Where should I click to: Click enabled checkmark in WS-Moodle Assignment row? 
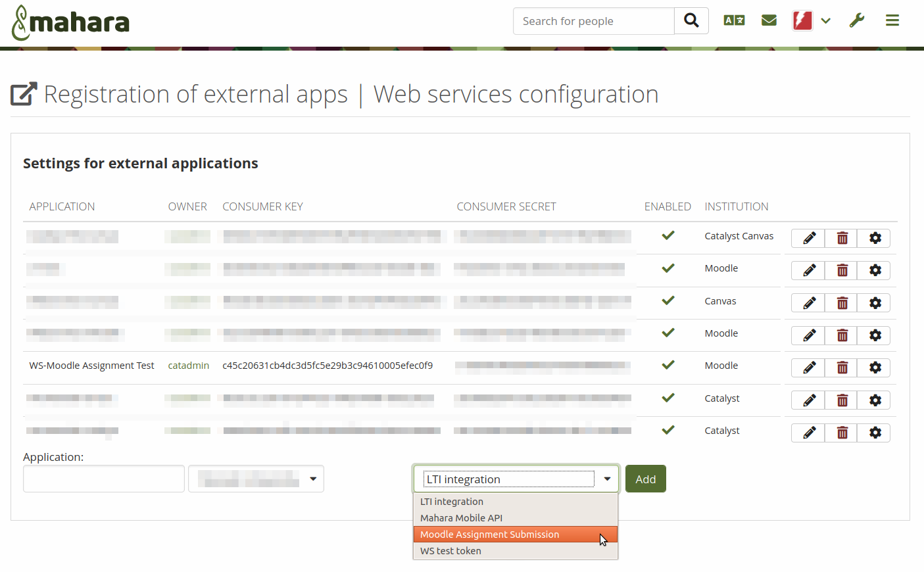tap(668, 365)
